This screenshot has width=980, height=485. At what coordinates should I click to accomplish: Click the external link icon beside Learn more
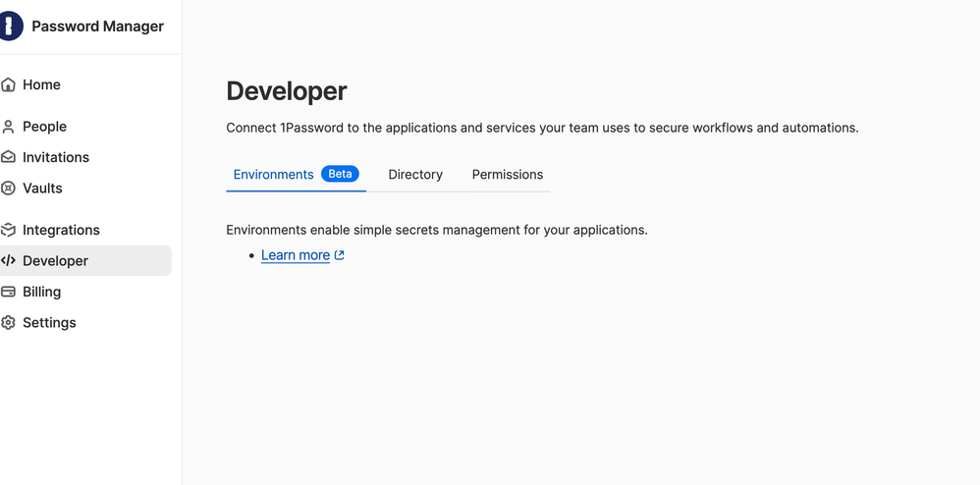(x=340, y=255)
